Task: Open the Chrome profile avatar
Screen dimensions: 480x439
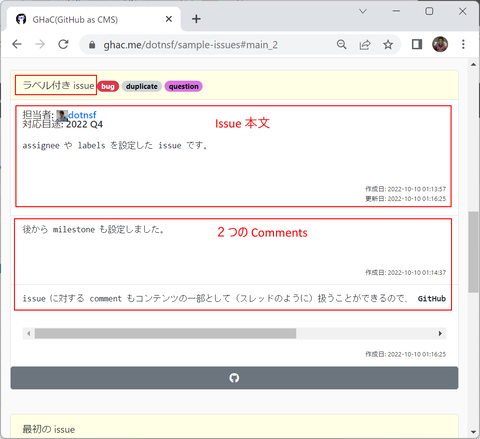Action: pyautogui.click(x=440, y=44)
